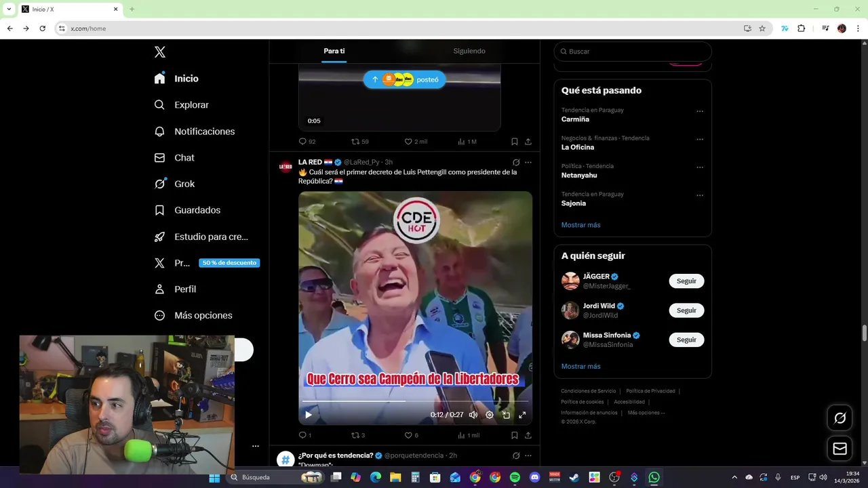Follow Jordi Wild
868x488 pixels.
[686, 310]
